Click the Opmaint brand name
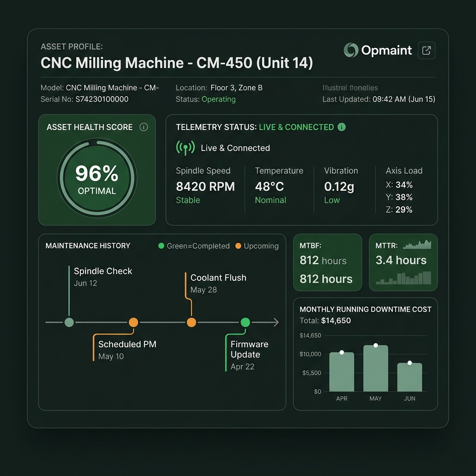This screenshot has height=476, width=476. (x=386, y=50)
